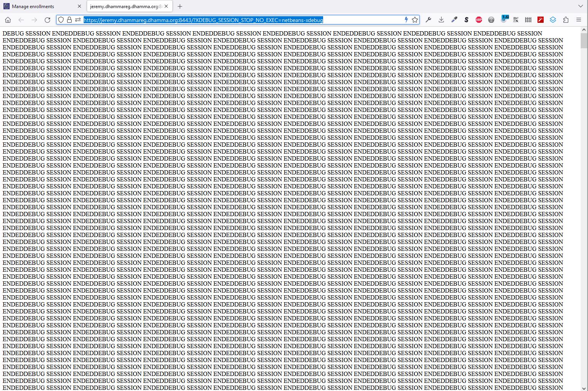Click the lightning bolt icon in the address bar
The image size is (588, 391).
406,20
